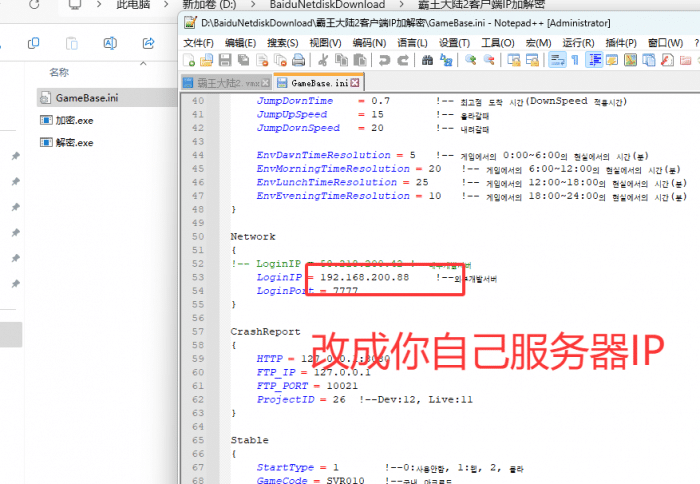Click the Save file toolbar icon
700x484 pixels.
pos(224,61)
